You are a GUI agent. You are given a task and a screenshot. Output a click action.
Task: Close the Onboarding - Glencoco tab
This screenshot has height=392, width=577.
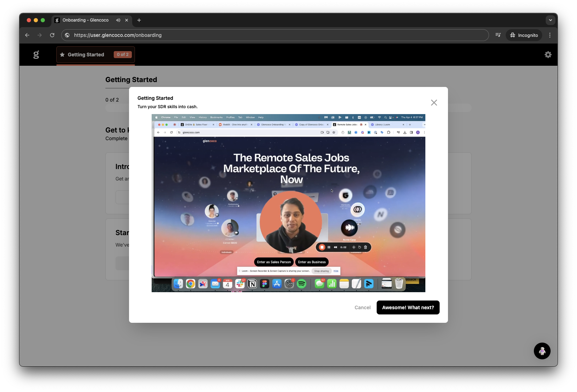(127, 20)
